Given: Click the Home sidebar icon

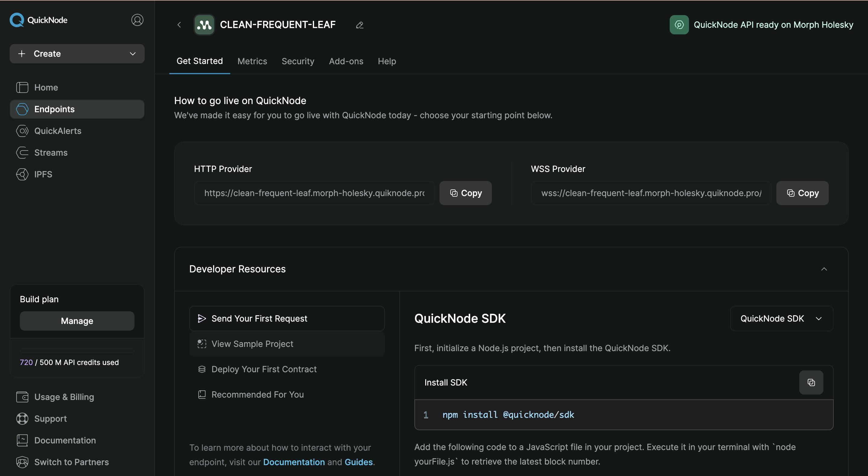Looking at the screenshot, I should [x=22, y=87].
